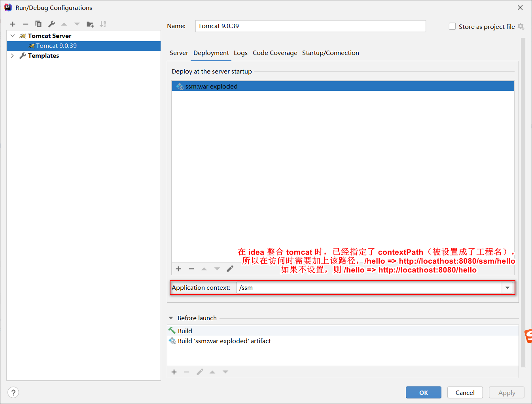The height and width of the screenshot is (404, 532).
Task: Click the Cancel button
Action: [x=465, y=392]
